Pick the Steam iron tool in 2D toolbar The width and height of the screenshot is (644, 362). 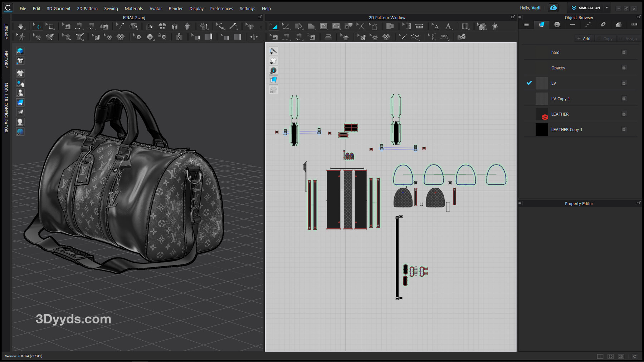click(x=328, y=37)
